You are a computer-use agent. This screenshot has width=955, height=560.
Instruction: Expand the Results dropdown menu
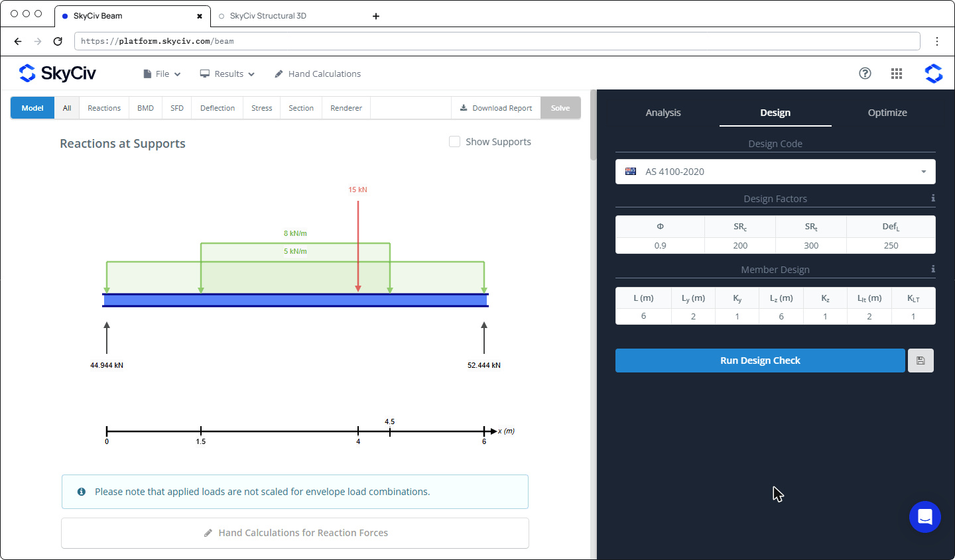(x=227, y=74)
